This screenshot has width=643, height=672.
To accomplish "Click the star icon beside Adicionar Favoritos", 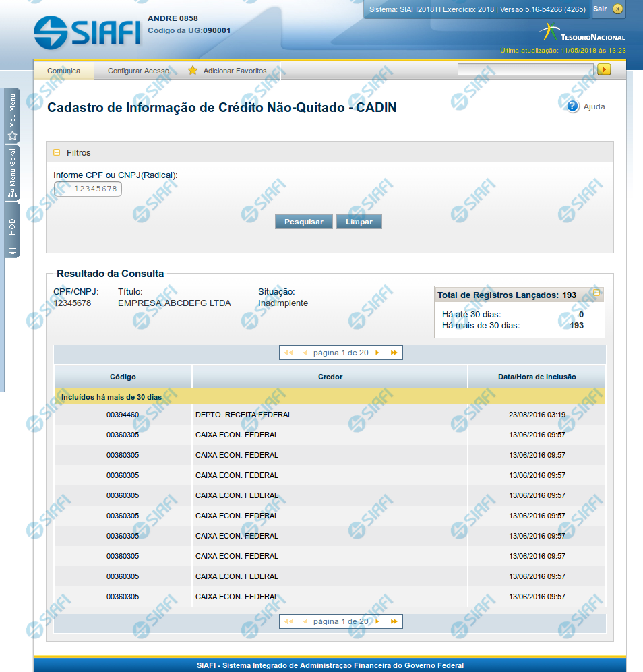I will point(193,71).
